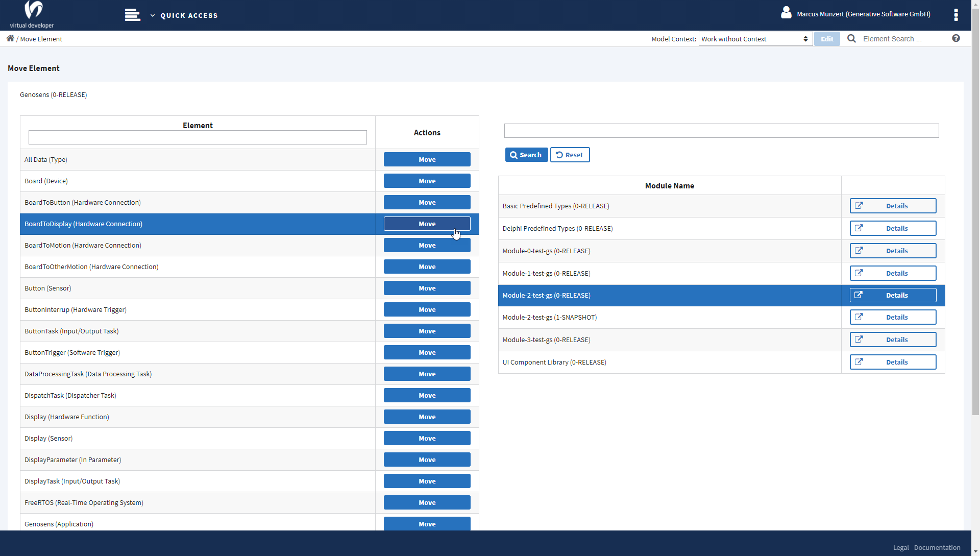The image size is (980, 556).
Task: Open Details for Module-1-test-gs
Action: pos(893,273)
